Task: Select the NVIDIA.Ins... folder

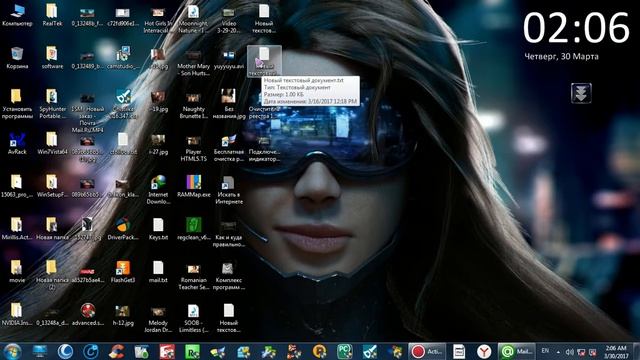Action: 17,314
